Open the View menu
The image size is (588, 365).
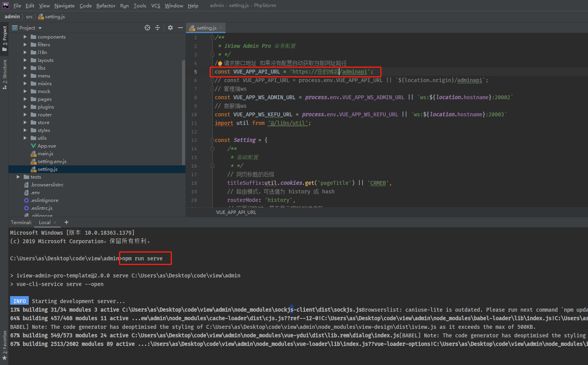(x=44, y=5)
